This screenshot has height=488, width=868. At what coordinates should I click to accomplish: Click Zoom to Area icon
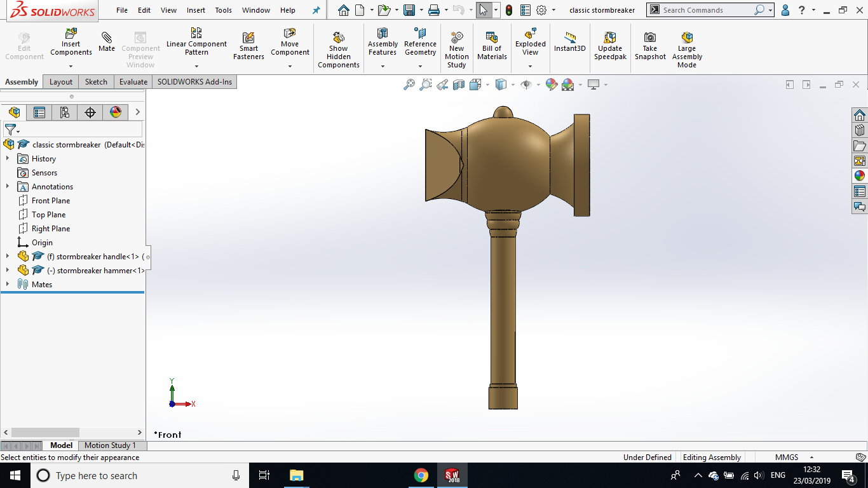click(426, 85)
